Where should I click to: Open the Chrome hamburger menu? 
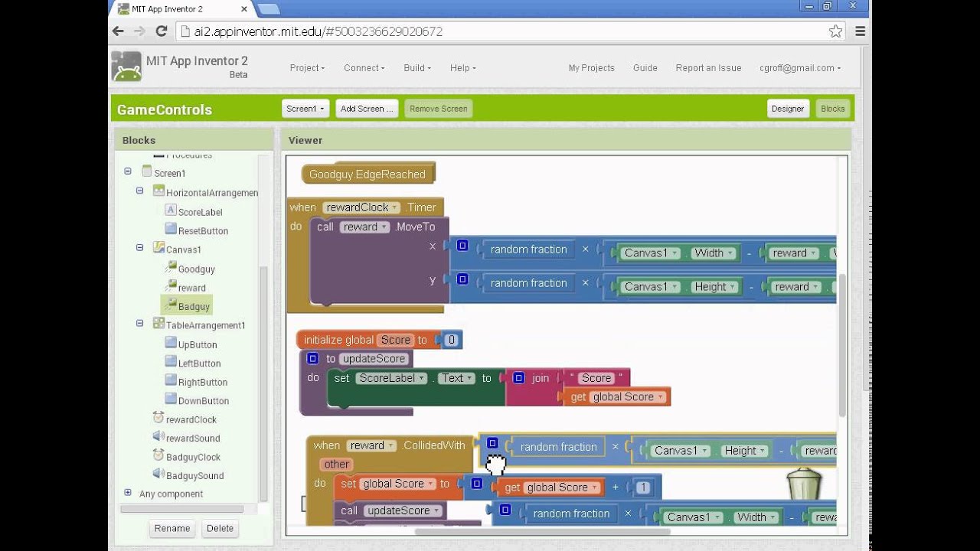tap(860, 31)
